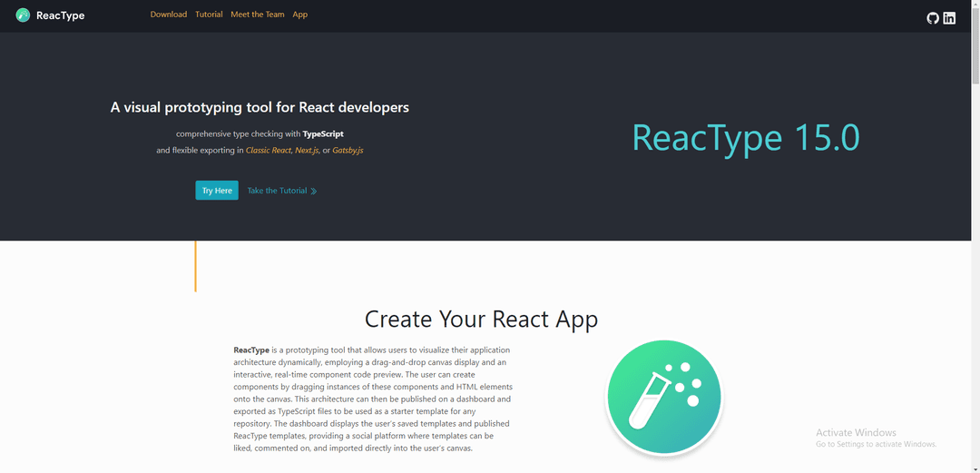Viewport: 980px width, 473px height.
Task: Click the scrollbar up arrow
Action: 975,5
